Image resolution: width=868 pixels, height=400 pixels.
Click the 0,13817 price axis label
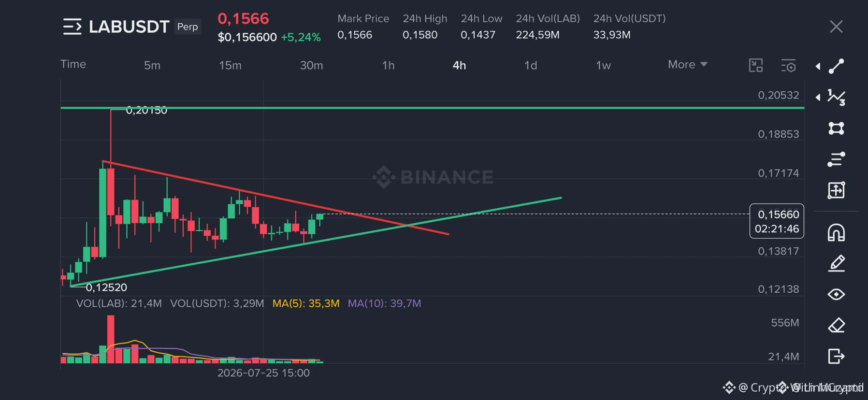point(778,251)
